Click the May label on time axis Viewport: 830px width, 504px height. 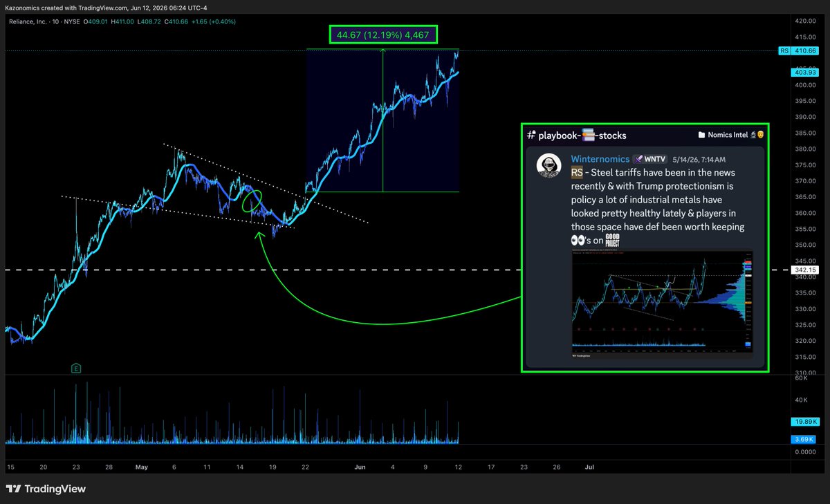[x=142, y=467]
